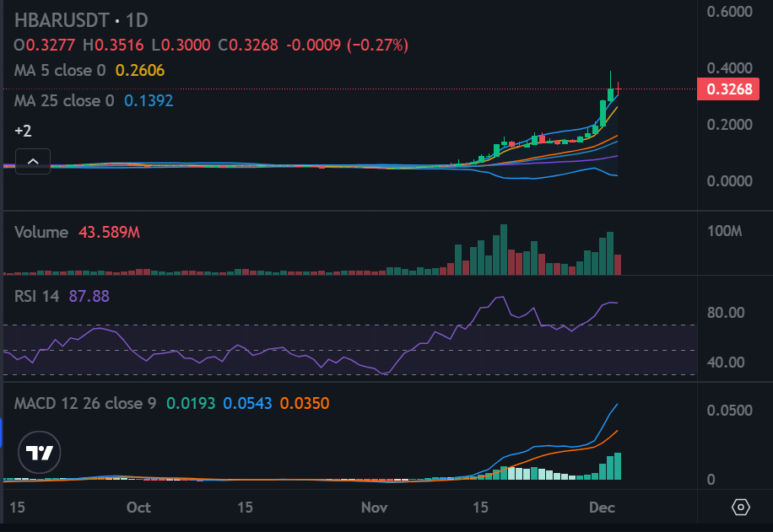Screen dimensions: 773x532
Task: Collapse the indicator legend with chevron
Action: coord(33,161)
